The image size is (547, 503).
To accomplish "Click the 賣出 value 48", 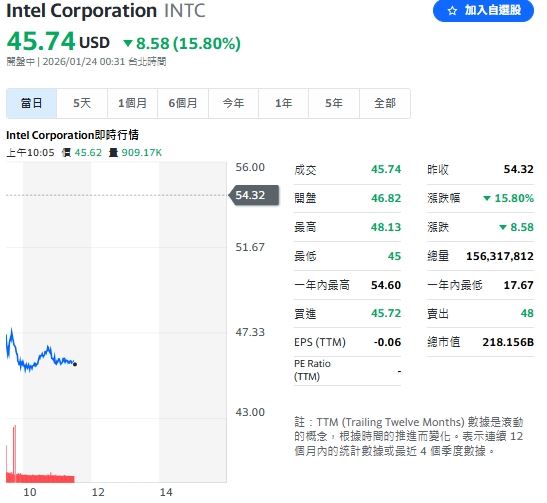I will tap(527, 313).
